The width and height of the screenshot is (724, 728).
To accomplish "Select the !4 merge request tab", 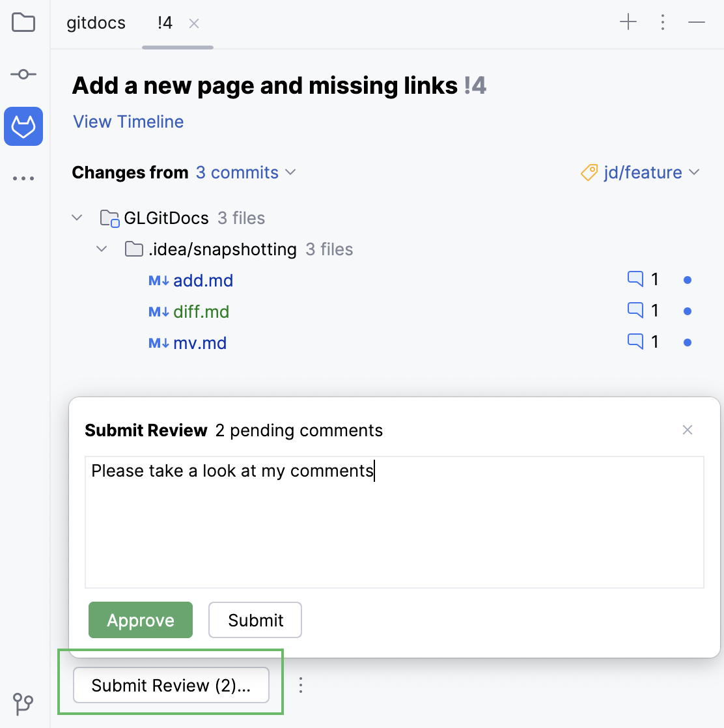I will pyautogui.click(x=163, y=23).
